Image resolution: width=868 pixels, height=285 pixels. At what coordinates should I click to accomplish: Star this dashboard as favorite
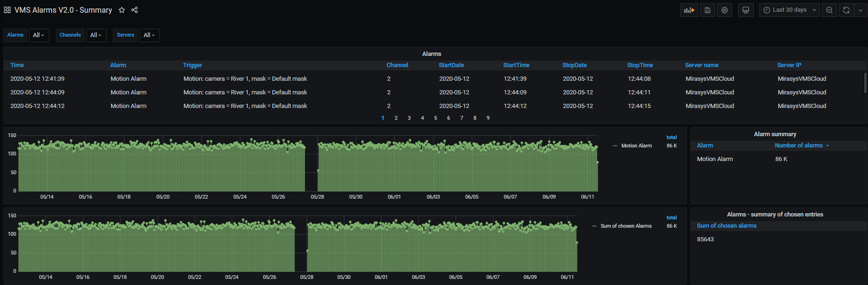tap(122, 10)
